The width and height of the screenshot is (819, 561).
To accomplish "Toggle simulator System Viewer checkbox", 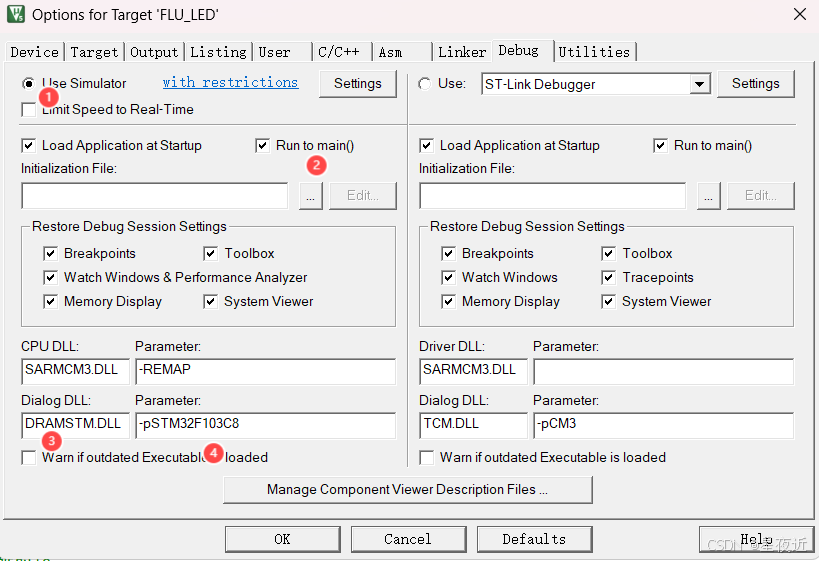I will click(x=210, y=301).
